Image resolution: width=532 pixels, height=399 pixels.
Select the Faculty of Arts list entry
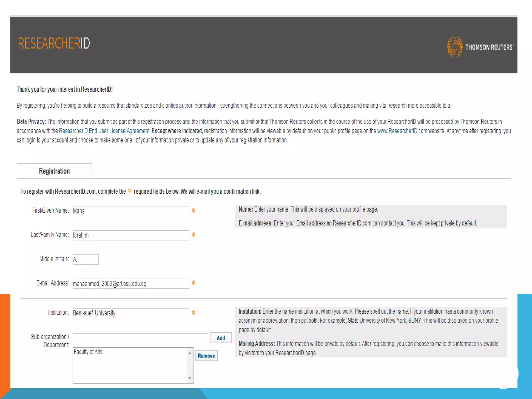click(x=88, y=352)
